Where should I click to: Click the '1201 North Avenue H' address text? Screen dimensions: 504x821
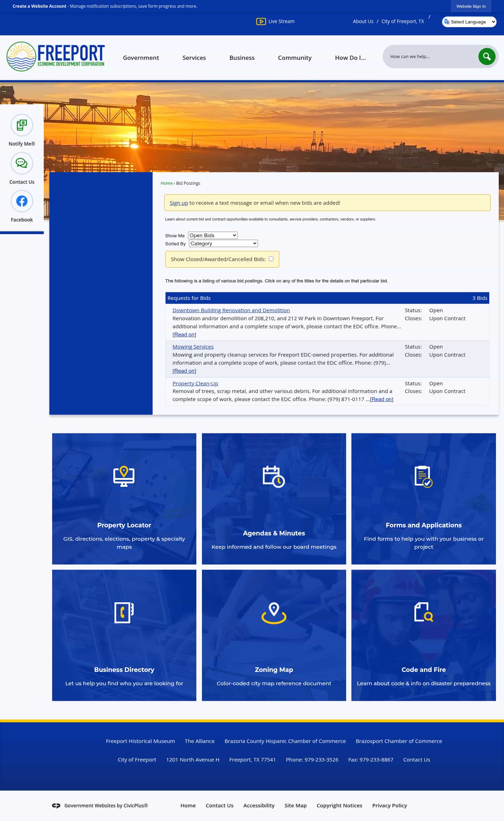[192, 759]
